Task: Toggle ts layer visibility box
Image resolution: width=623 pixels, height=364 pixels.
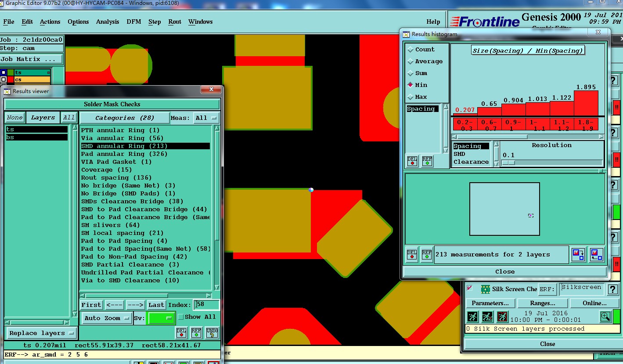Action: click(x=4, y=72)
